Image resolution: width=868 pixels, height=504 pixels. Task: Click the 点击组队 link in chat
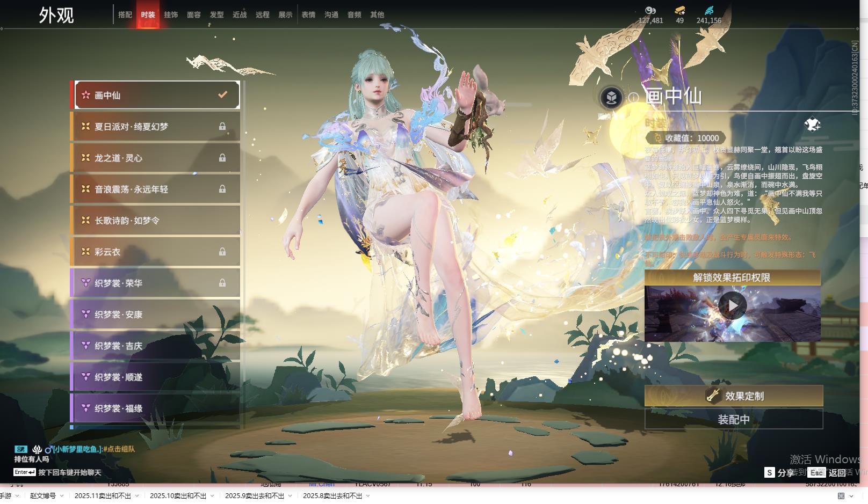(x=120, y=449)
